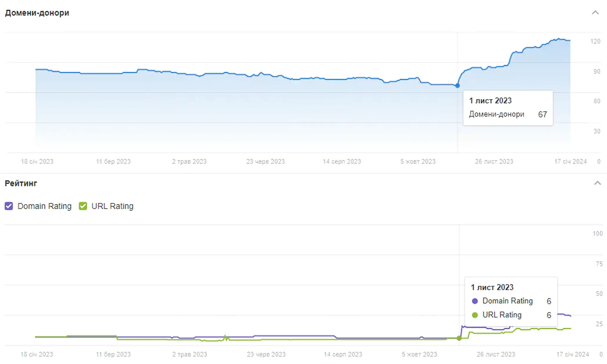607x364 pixels.
Task: Click '23 черв 2023' on donors chart axis
Action: (266, 161)
